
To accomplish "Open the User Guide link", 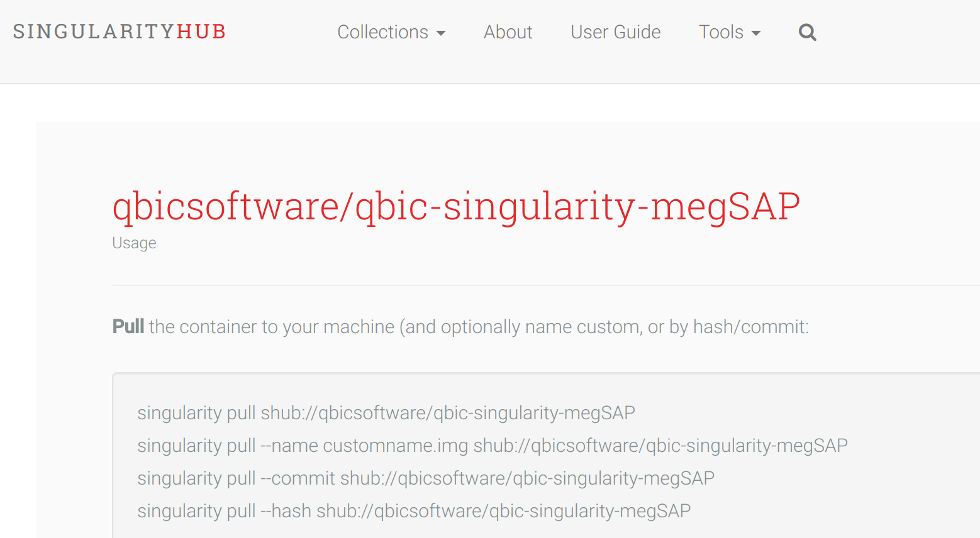I will pyautogui.click(x=615, y=32).
